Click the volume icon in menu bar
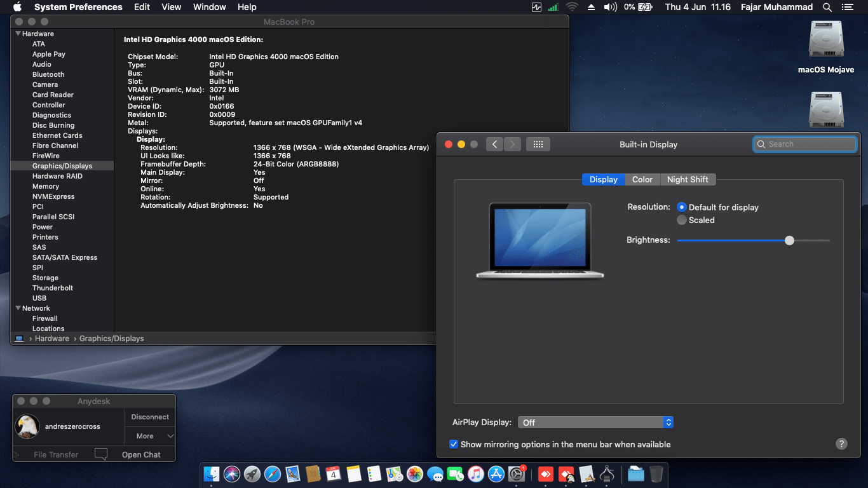Image resolution: width=868 pixels, height=488 pixels. coord(610,7)
